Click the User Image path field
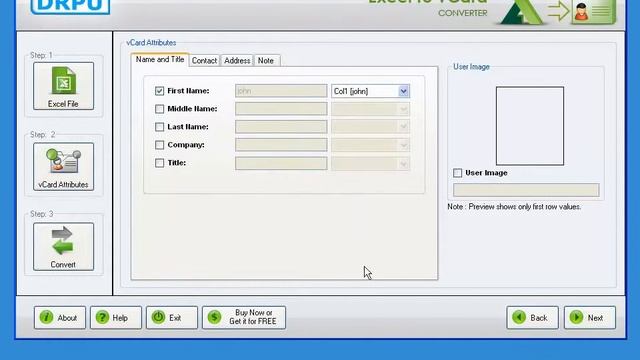The height and width of the screenshot is (360, 640). click(x=526, y=190)
